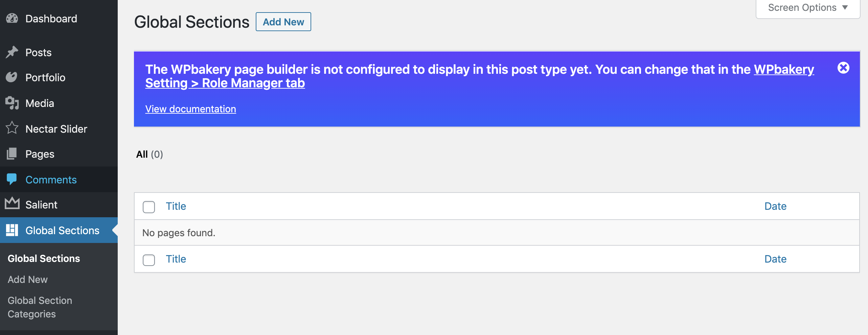Click the Pages stacked sheets icon
The width and height of the screenshot is (868, 335).
pos(12,154)
